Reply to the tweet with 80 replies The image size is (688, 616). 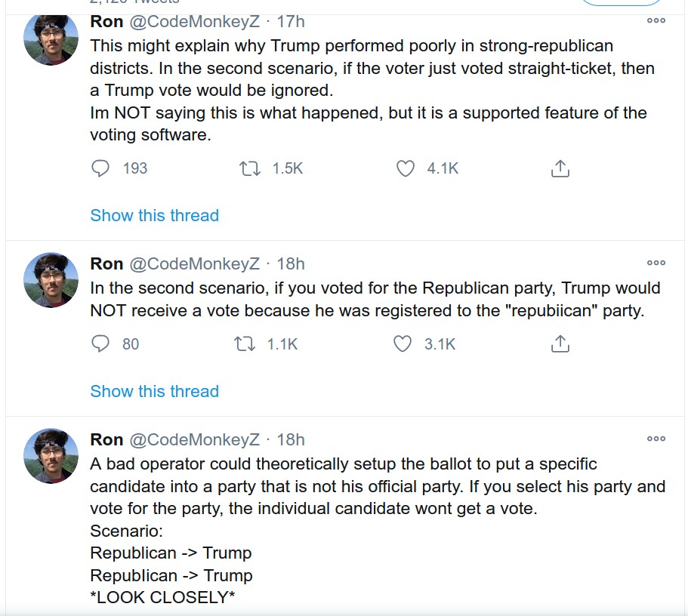[100, 344]
